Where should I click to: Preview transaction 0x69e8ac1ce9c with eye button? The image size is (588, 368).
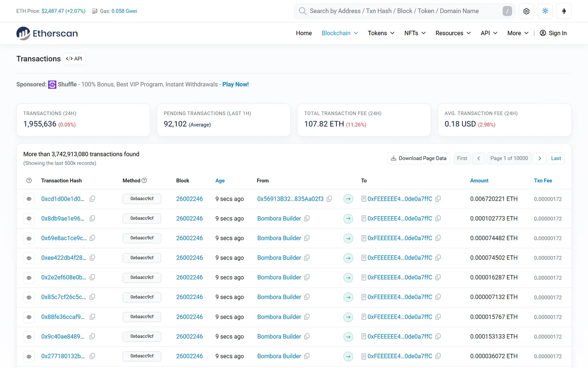[29, 238]
